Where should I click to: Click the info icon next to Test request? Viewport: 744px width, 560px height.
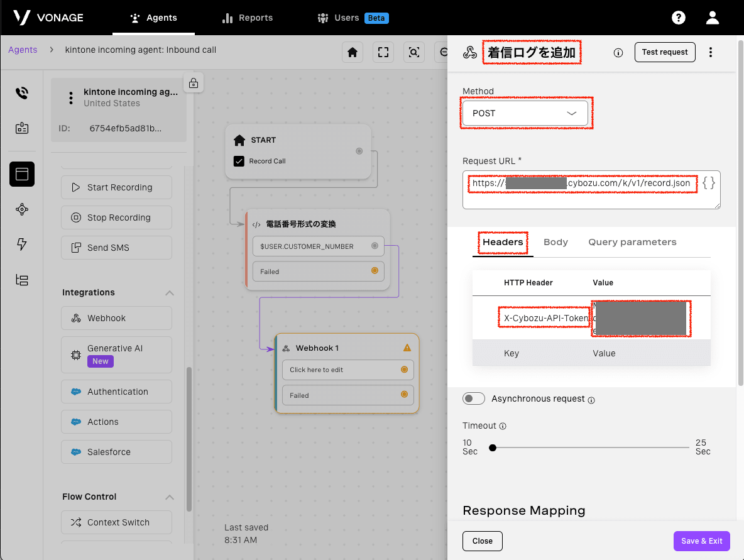point(618,53)
